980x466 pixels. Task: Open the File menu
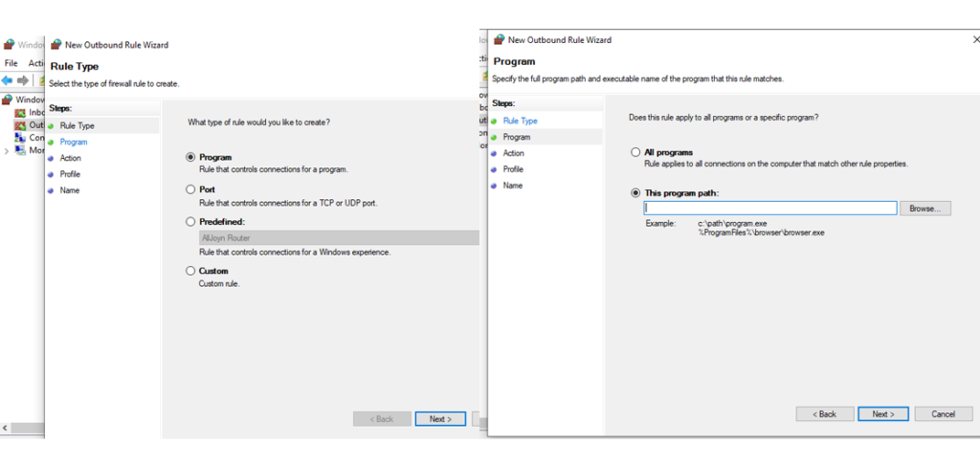11,63
